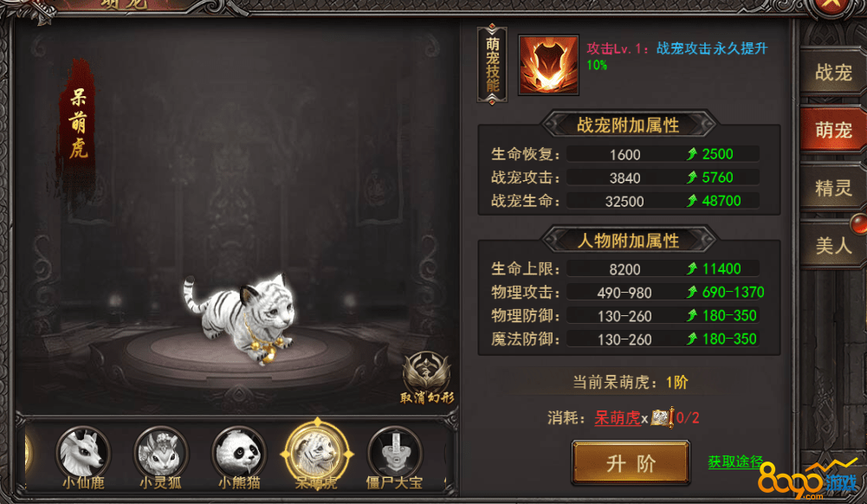
Task: Toggle the 取消幻形 transformation emblem
Action: [x=426, y=378]
